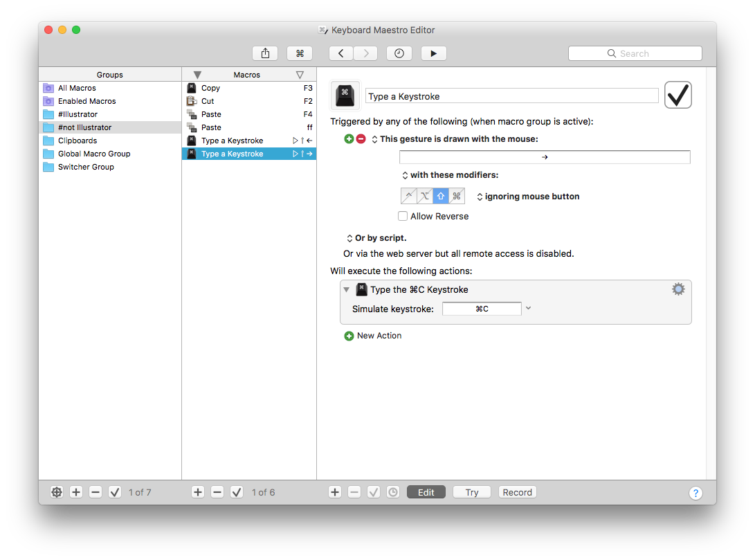Click the Record button

[518, 492]
